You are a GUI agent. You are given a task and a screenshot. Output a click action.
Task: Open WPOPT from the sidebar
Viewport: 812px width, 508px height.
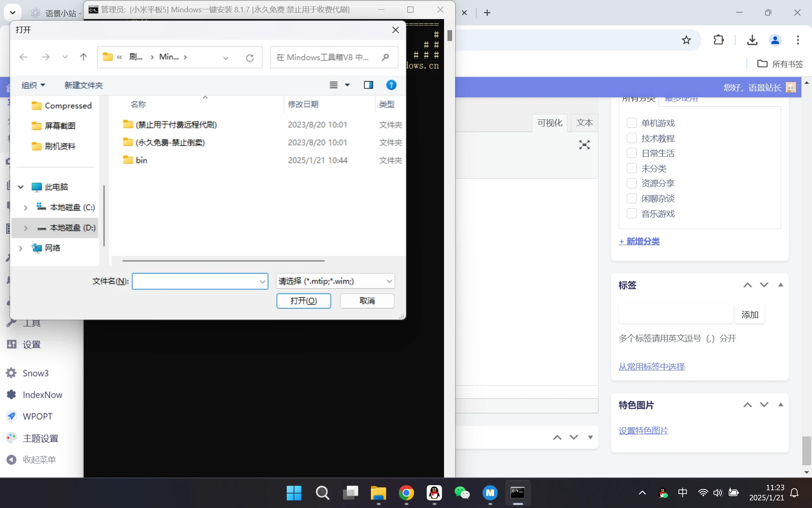pos(37,416)
